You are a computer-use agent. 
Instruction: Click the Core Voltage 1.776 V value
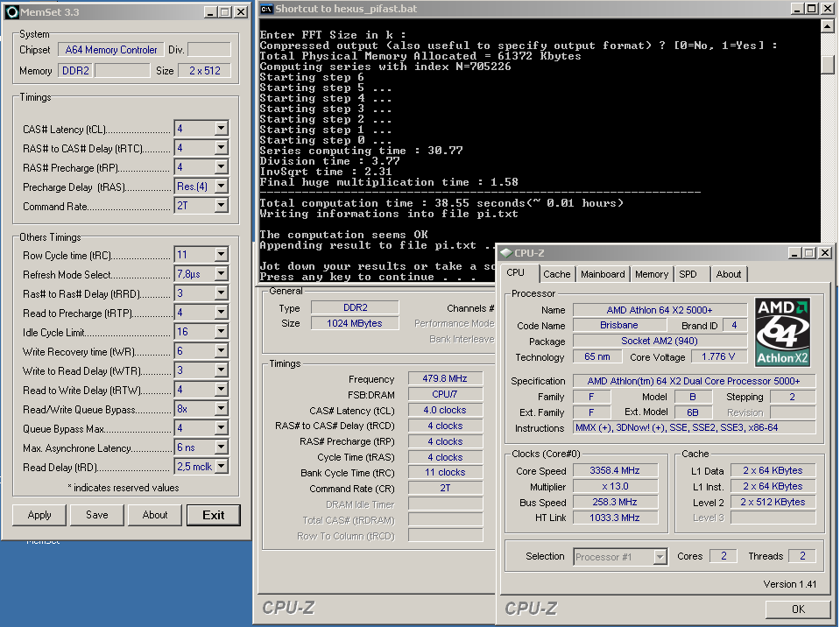click(718, 356)
